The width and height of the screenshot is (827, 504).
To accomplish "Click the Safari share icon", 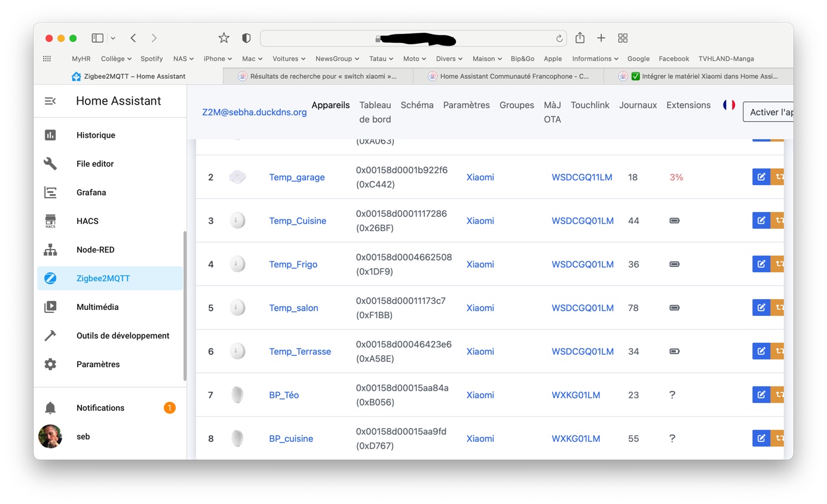I will coord(580,38).
